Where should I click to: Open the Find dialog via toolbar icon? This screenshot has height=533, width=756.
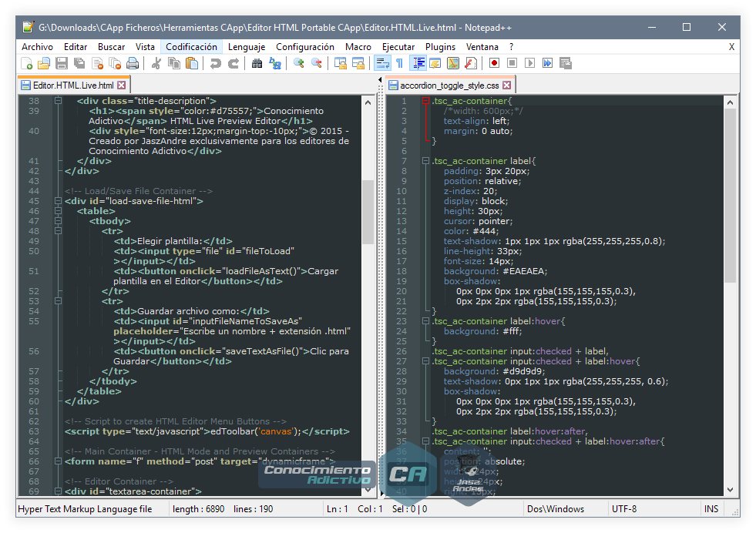click(x=257, y=62)
